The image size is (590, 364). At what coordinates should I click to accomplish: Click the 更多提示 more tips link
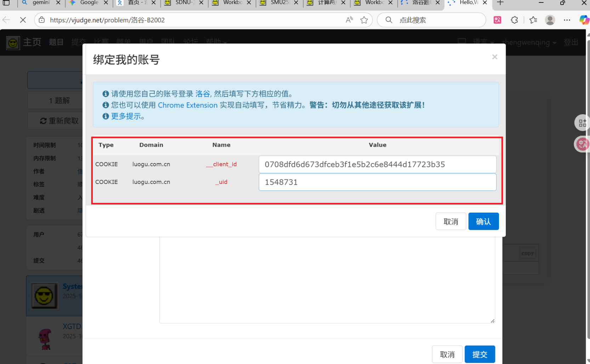pyautogui.click(x=127, y=116)
